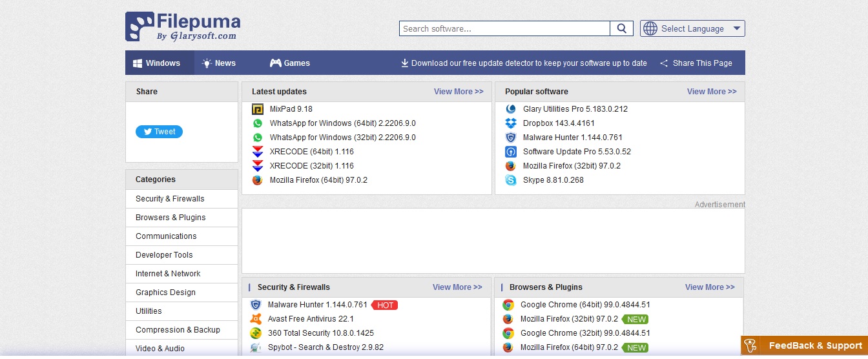
Task: Click the Tweet button
Action: pyautogui.click(x=159, y=132)
